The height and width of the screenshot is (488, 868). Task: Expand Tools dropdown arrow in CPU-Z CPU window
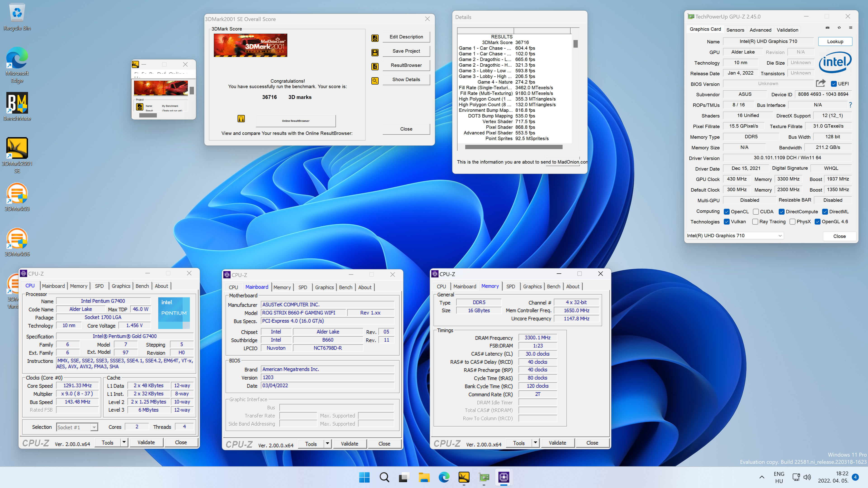point(124,442)
